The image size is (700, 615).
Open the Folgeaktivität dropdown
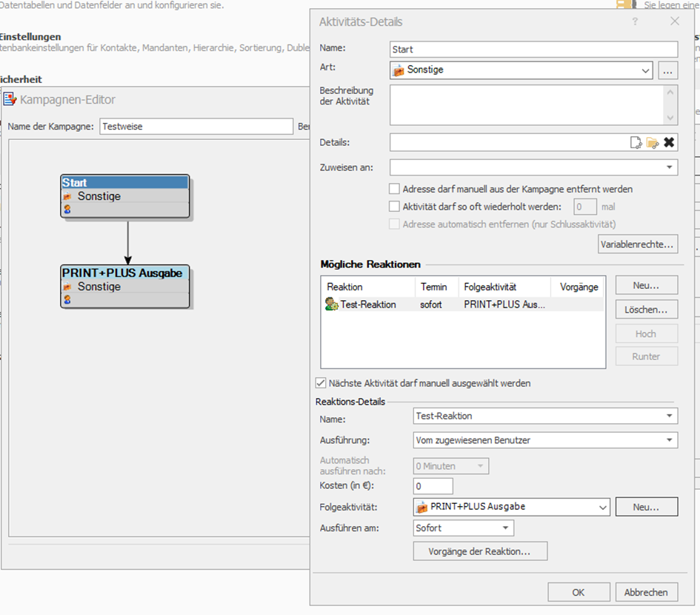(x=602, y=508)
